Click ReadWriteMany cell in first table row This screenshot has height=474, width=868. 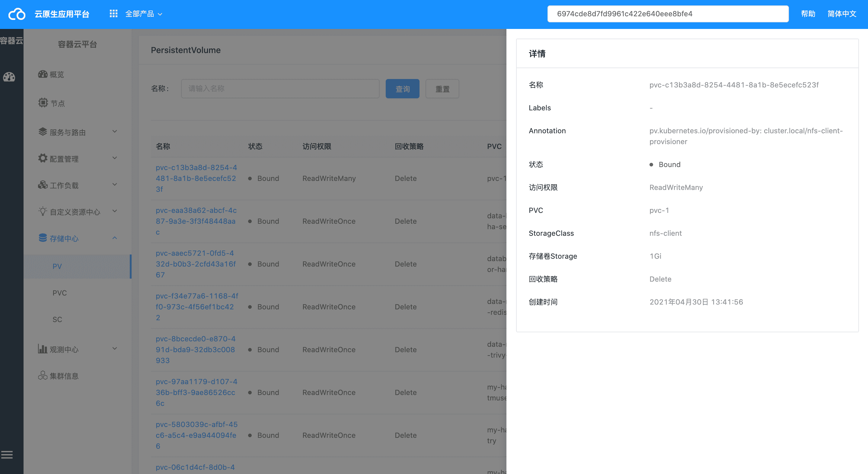[329, 179]
